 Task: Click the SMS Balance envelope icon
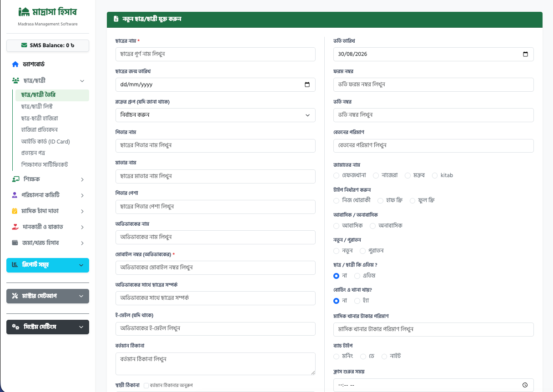[x=24, y=45]
